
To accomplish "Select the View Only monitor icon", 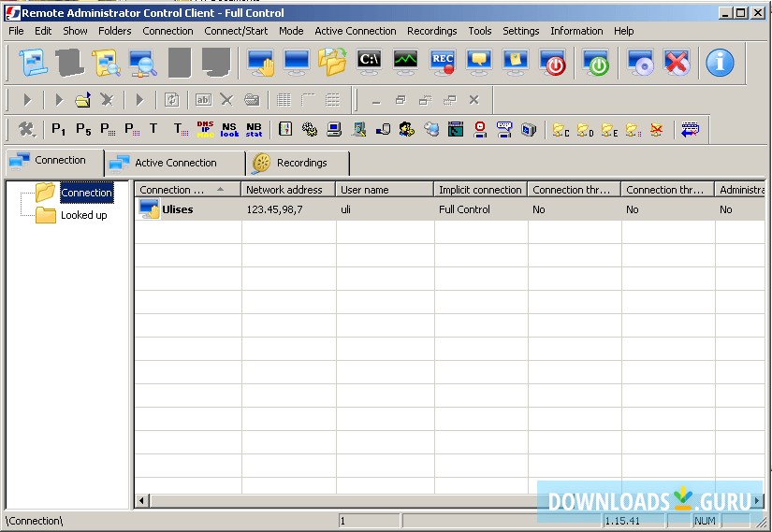I will pyautogui.click(x=297, y=63).
